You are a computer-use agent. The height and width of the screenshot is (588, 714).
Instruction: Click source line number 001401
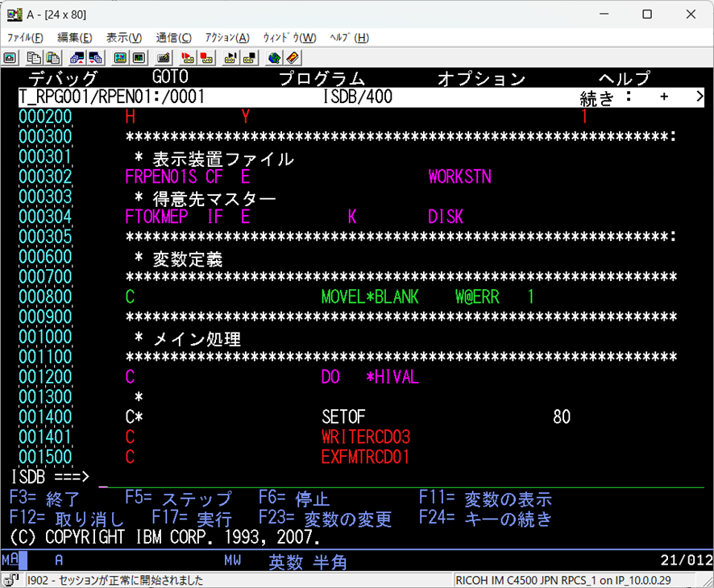tap(45, 437)
